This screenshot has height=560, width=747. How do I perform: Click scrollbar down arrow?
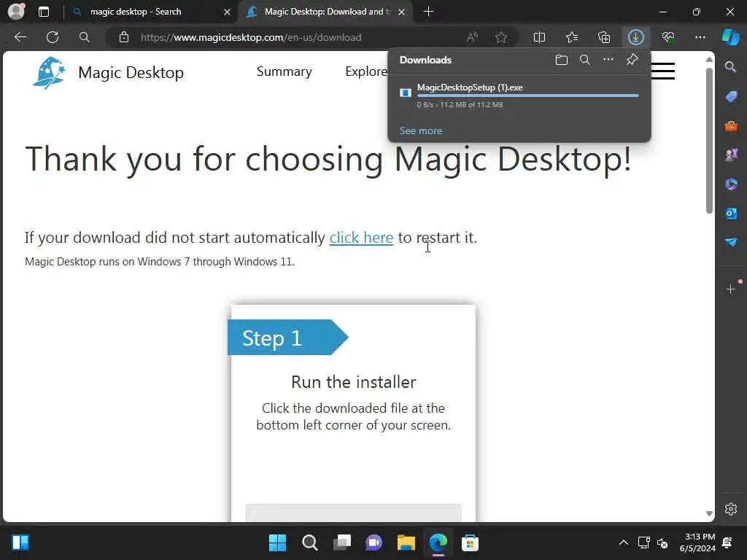tap(709, 513)
